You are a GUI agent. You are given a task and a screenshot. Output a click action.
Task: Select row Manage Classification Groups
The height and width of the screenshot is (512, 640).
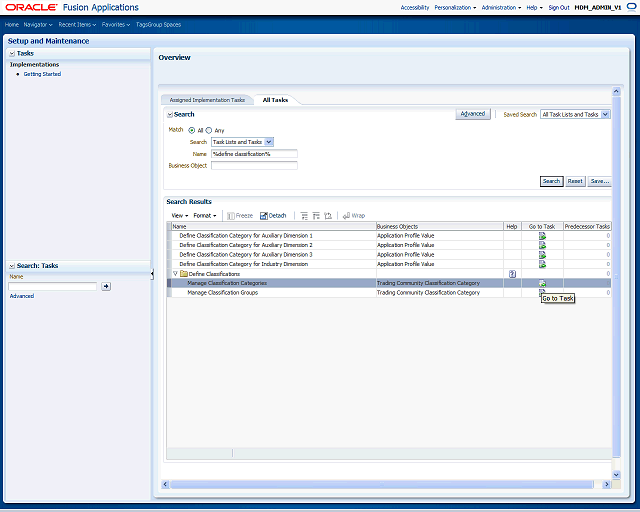tap(389, 293)
